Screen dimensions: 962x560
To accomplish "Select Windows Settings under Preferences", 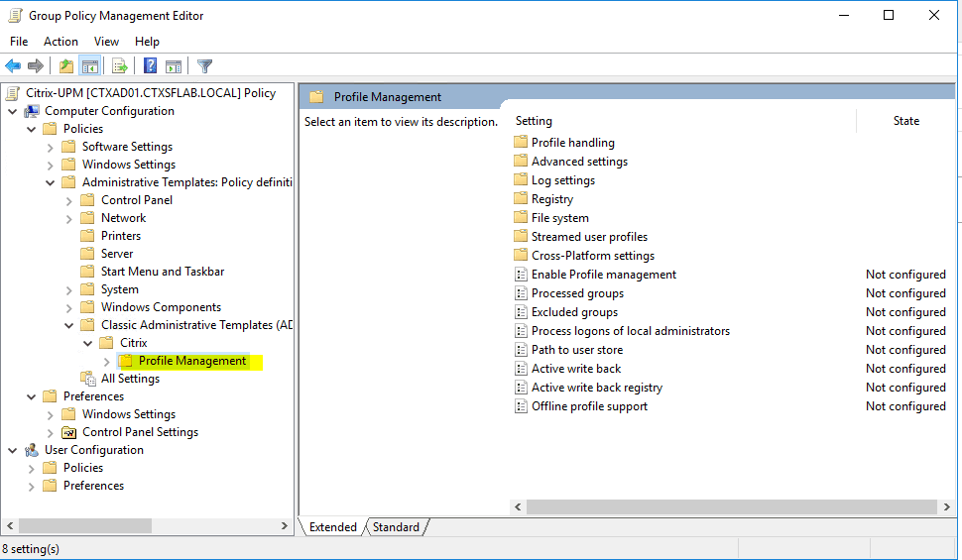I will (129, 414).
